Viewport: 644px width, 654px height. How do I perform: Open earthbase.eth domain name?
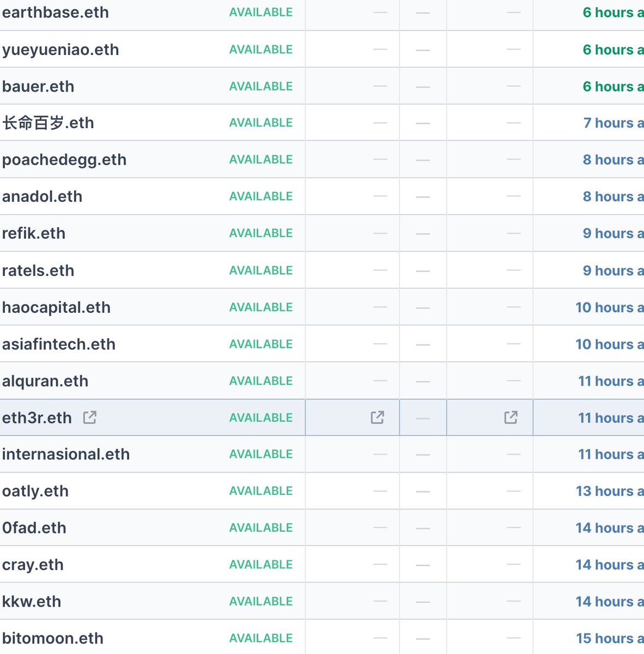[x=55, y=13]
